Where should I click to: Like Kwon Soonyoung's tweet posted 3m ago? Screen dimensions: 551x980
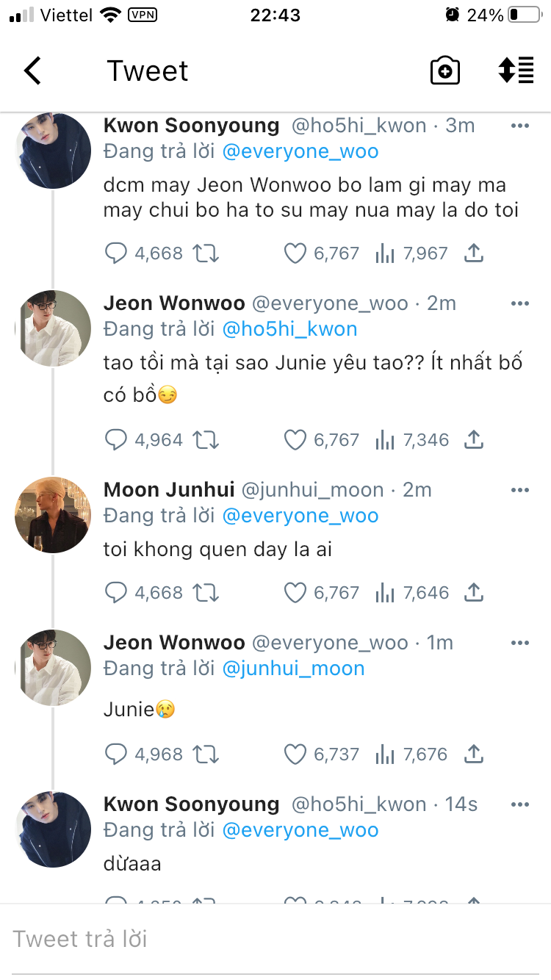(x=295, y=253)
